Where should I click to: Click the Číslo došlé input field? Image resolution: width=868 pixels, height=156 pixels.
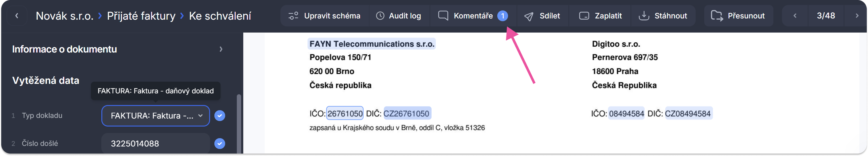click(x=155, y=143)
